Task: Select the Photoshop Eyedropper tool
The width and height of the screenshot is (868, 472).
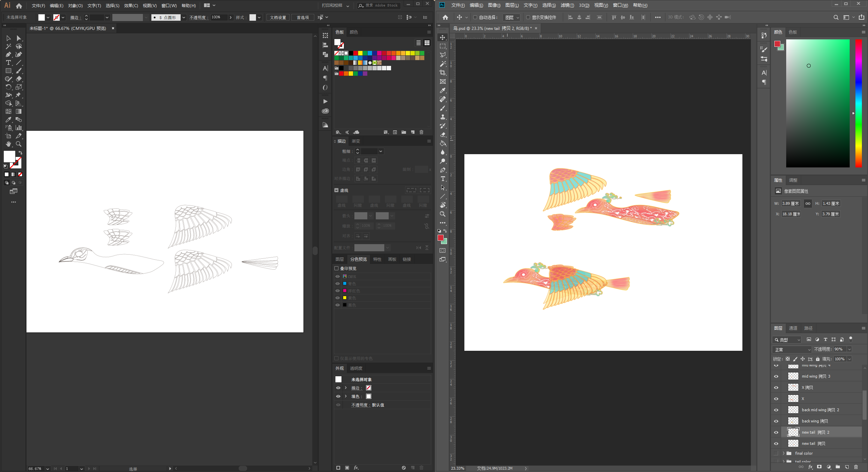Action: click(x=443, y=91)
